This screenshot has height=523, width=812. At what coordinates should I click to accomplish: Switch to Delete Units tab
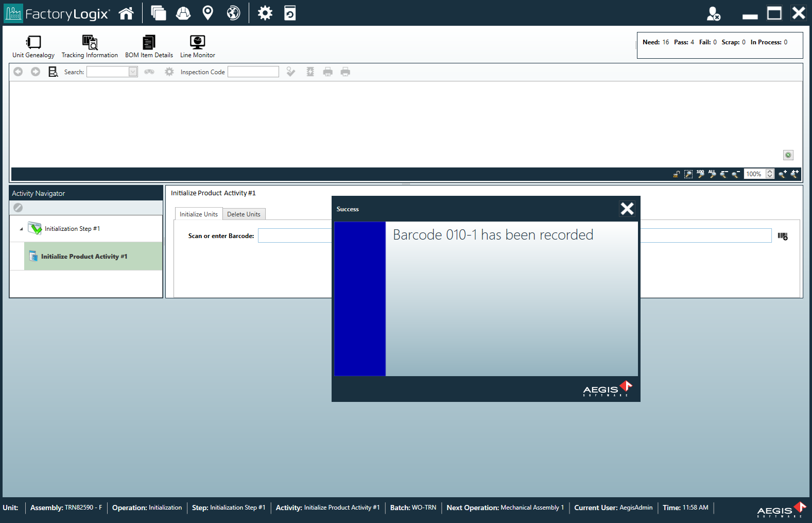click(244, 214)
